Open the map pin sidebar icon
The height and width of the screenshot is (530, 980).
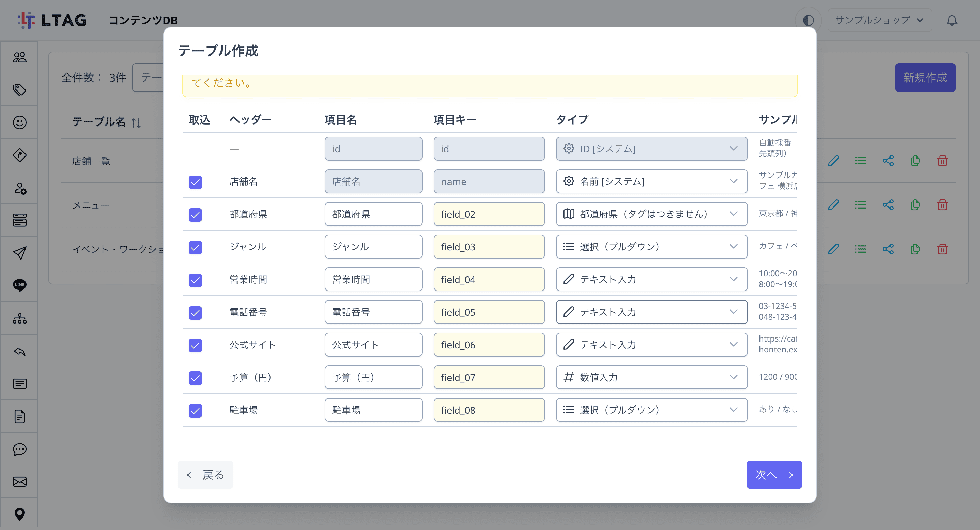coord(19,514)
